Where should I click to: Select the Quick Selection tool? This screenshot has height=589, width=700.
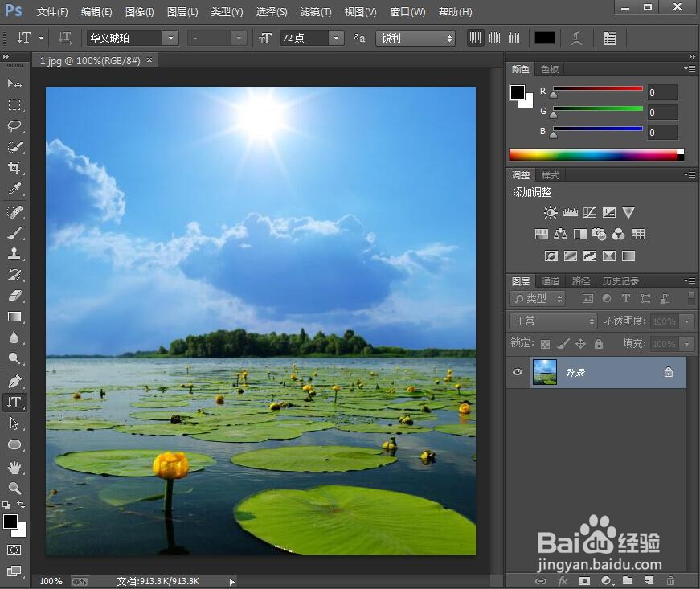pyautogui.click(x=14, y=147)
